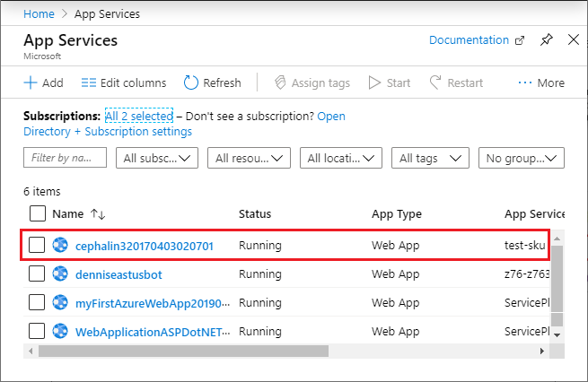The height and width of the screenshot is (382, 588).
Task: Open the All locations filter dropdown
Action: click(x=341, y=158)
